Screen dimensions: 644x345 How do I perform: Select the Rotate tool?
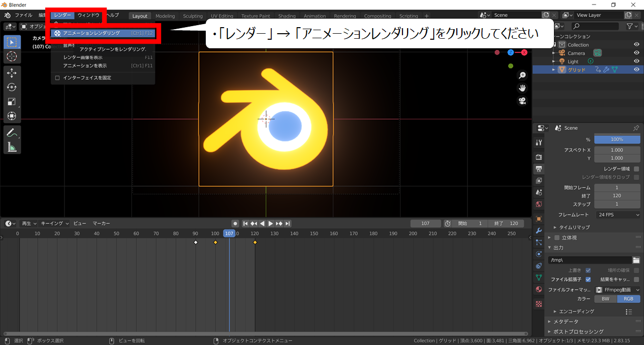tap(12, 88)
